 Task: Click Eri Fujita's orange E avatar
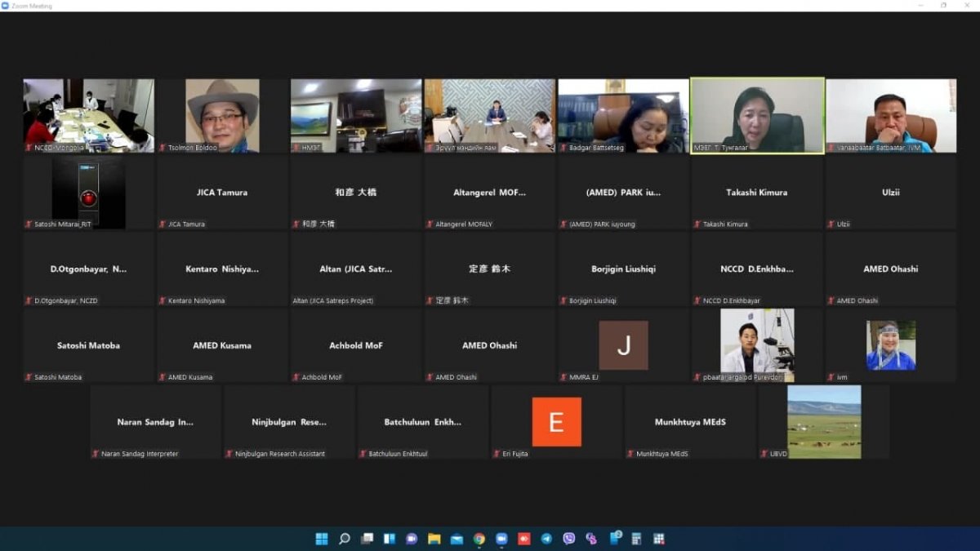[556, 422]
